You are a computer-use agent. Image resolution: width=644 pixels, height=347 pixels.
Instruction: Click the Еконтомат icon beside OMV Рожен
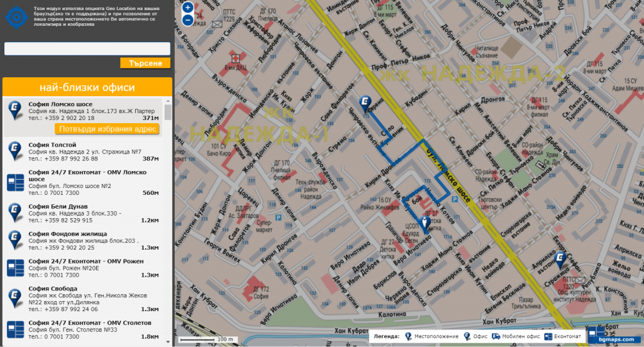[14, 268]
